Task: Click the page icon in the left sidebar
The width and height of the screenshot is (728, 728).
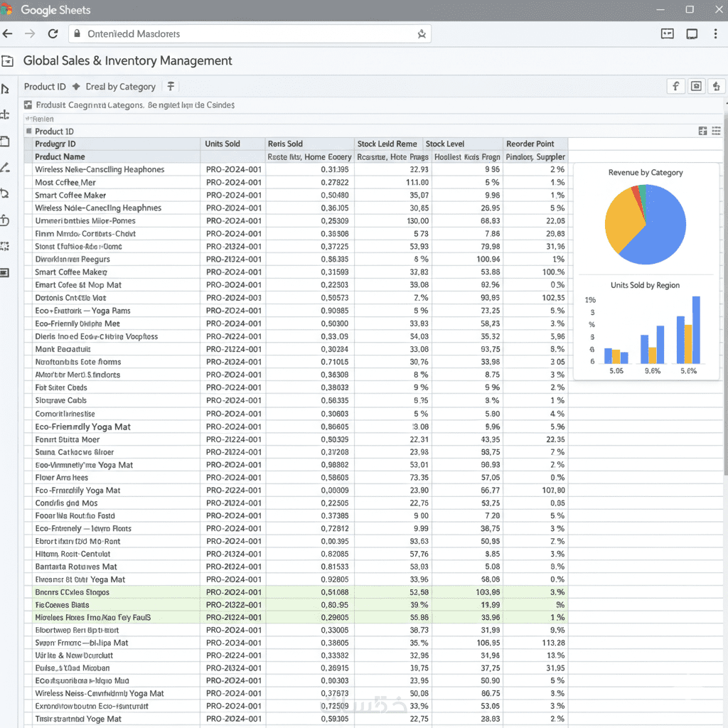Action: pyautogui.click(x=5, y=141)
